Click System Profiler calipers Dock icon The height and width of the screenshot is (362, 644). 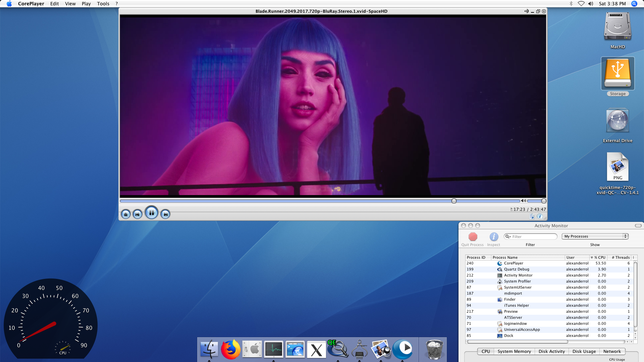[x=359, y=350]
